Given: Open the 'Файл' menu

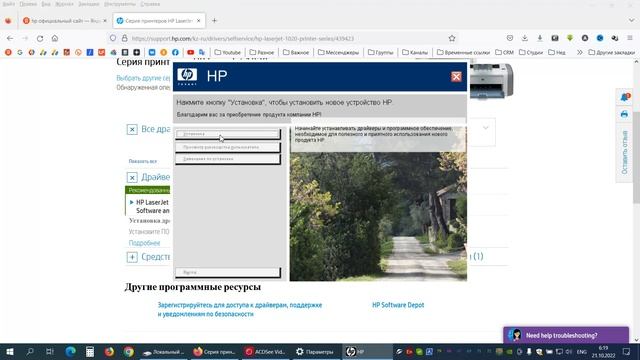Looking at the screenshot, I should [8, 4].
